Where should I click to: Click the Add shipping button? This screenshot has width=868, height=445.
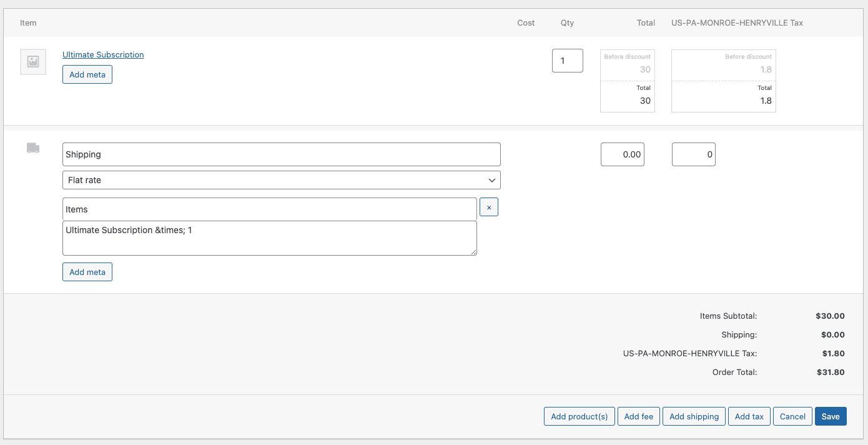(694, 416)
